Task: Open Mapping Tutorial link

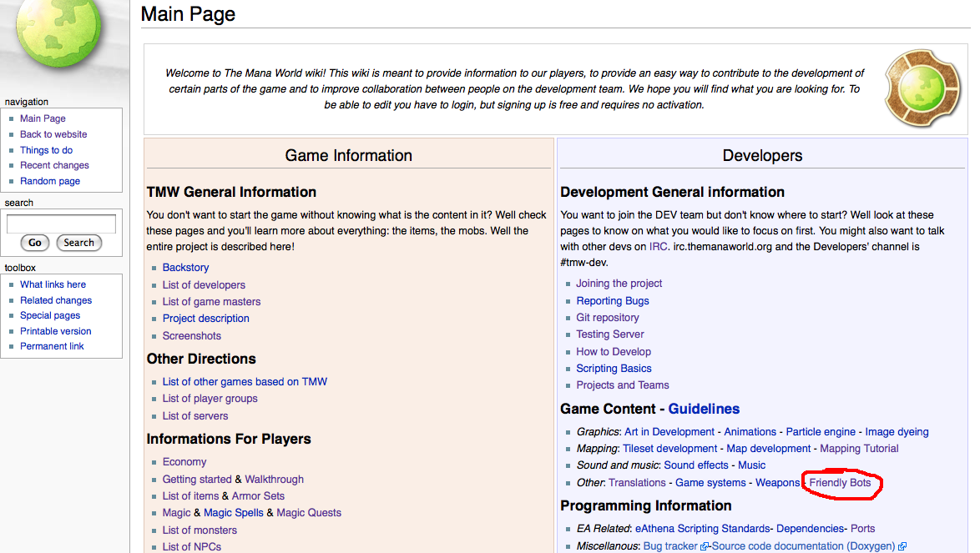Action: point(859,449)
